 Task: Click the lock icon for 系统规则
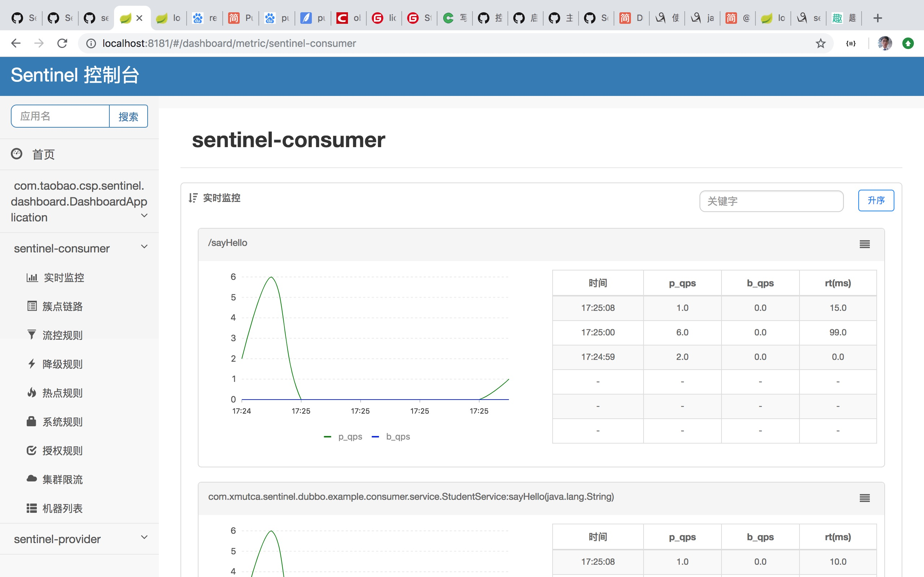(x=31, y=421)
